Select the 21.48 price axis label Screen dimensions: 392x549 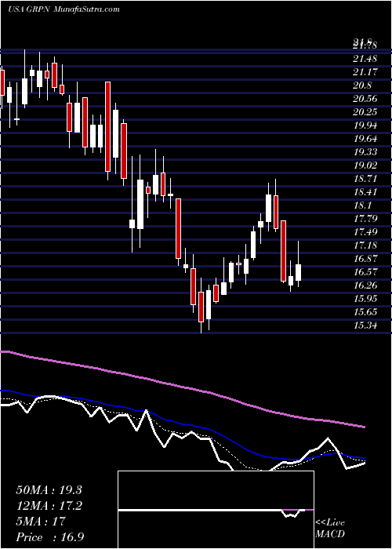coord(365,59)
